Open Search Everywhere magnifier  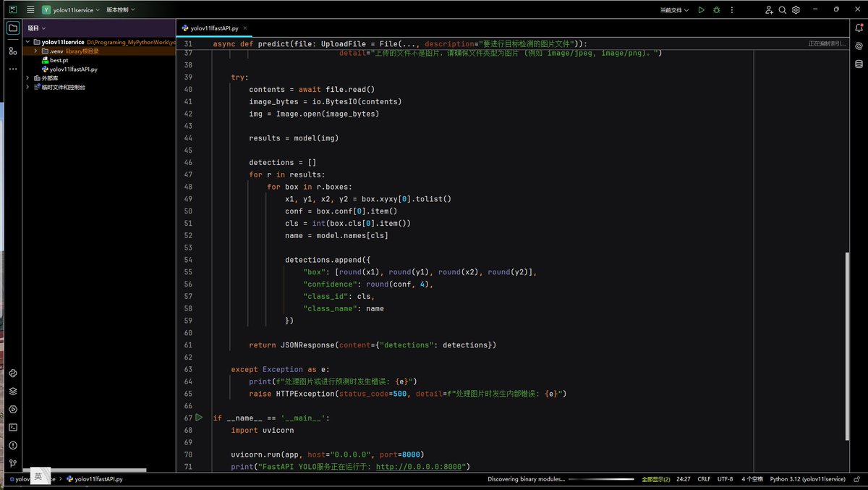(x=783, y=10)
